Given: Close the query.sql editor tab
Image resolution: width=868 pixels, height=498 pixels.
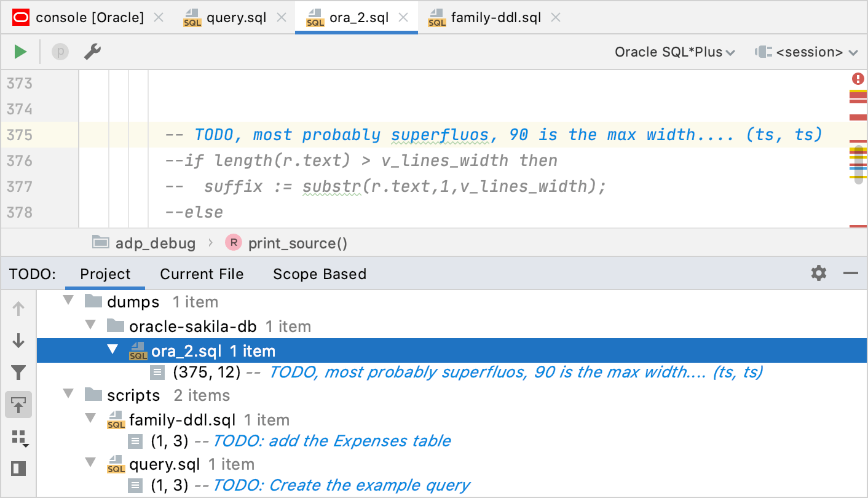Looking at the screenshot, I should pyautogui.click(x=281, y=18).
